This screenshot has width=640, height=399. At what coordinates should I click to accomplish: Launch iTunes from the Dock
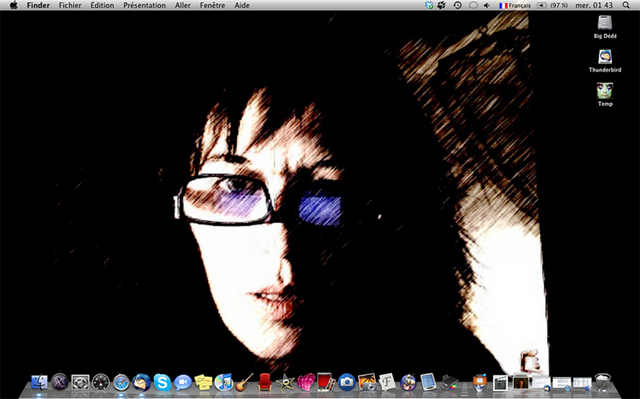coord(224,382)
